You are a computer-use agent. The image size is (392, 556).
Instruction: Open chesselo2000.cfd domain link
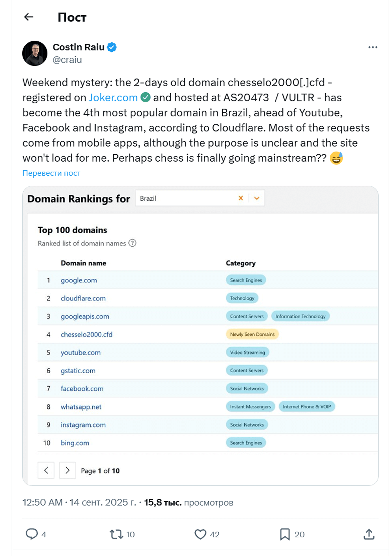click(86, 334)
